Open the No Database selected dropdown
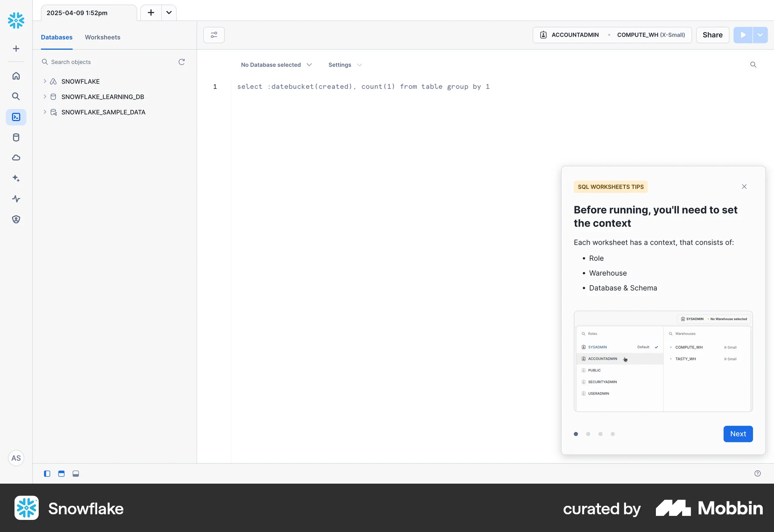Viewport: 774px width, 532px height. [276, 64]
